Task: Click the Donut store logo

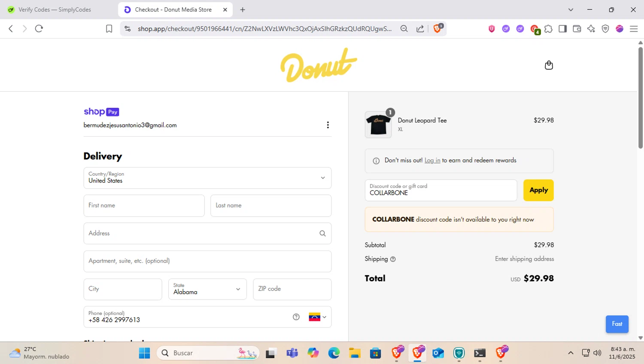Action: [319, 65]
